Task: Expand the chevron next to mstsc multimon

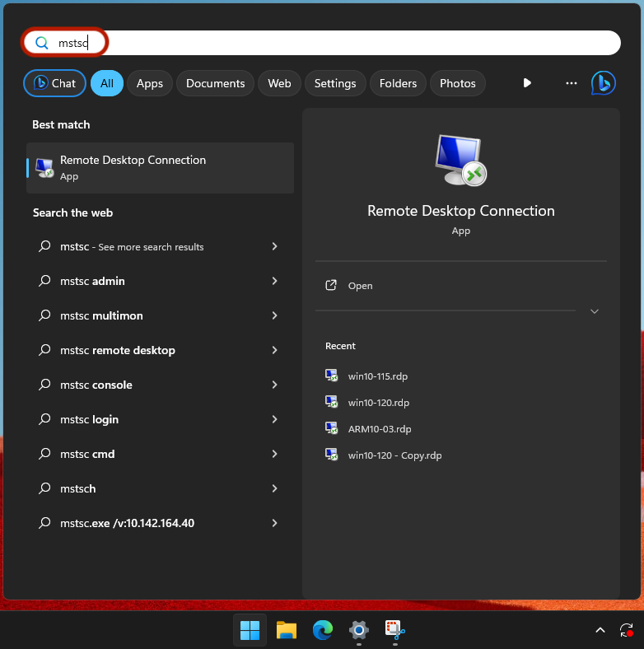Action: (x=274, y=315)
